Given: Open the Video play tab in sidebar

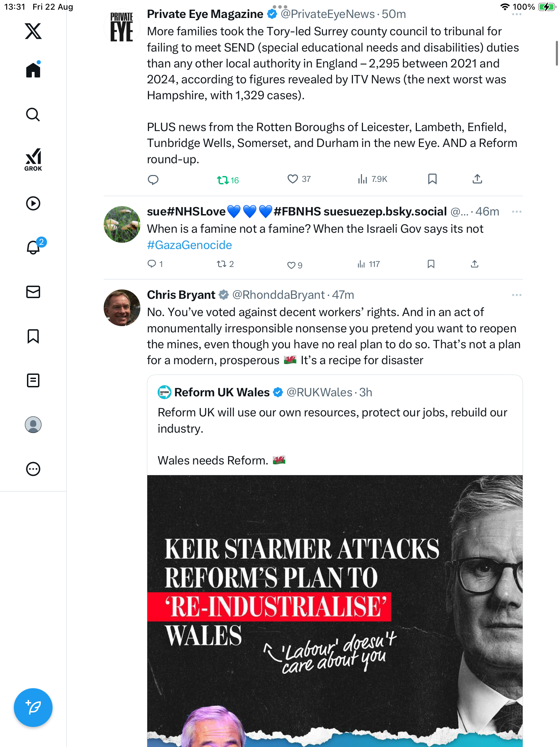Looking at the screenshot, I should [x=33, y=203].
